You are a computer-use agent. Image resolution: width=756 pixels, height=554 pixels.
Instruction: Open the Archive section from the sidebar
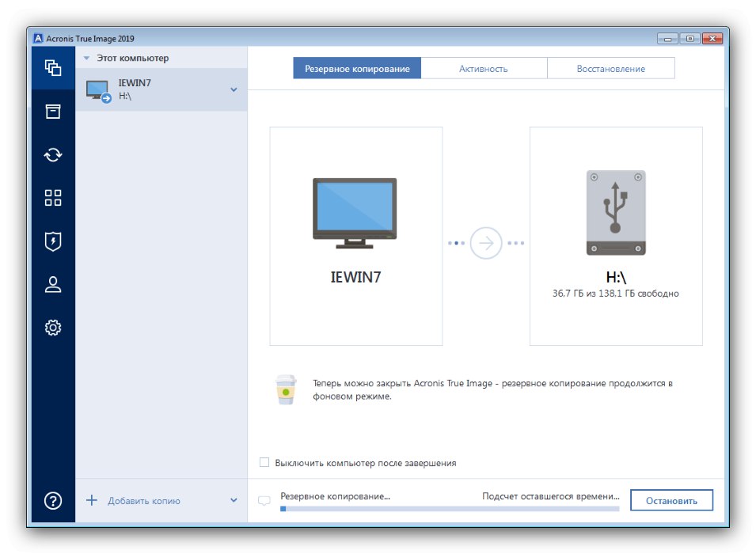coord(51,112)
